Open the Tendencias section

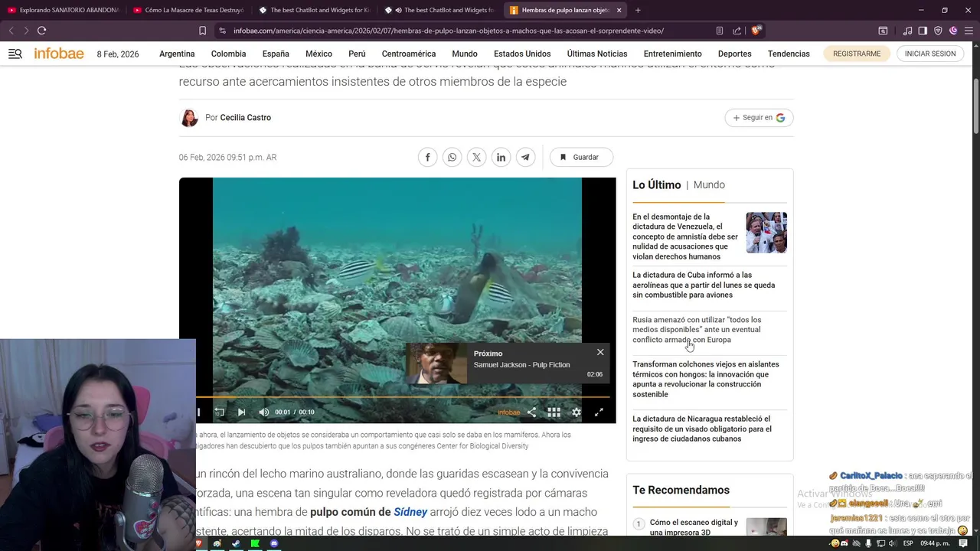click(789, 54)
